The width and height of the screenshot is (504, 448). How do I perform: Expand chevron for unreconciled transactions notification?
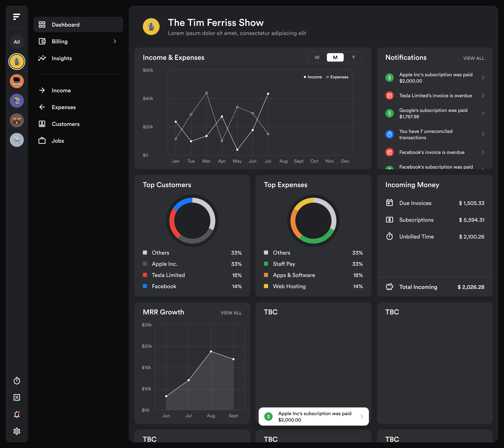coord(483,134)
